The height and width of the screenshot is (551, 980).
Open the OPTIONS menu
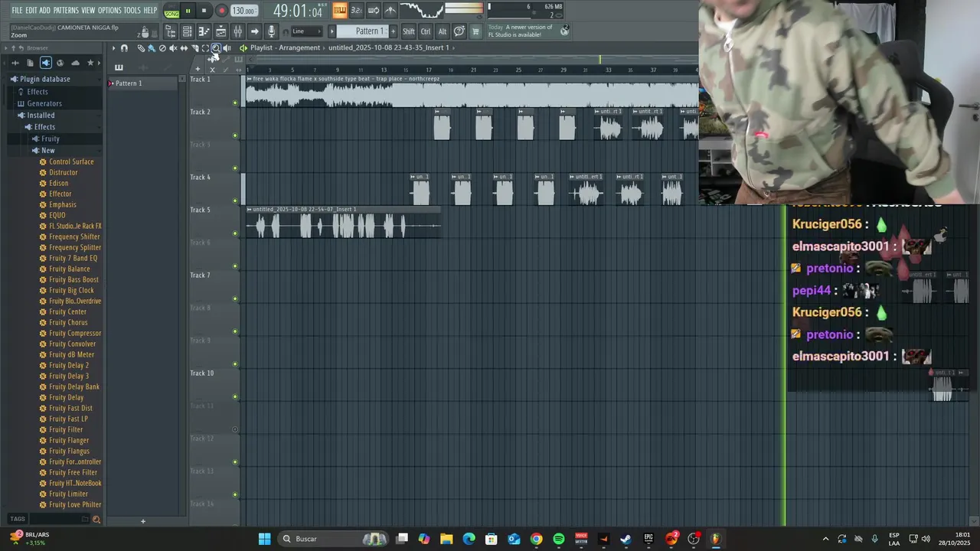pyautogui.click(x=109, y=11)
